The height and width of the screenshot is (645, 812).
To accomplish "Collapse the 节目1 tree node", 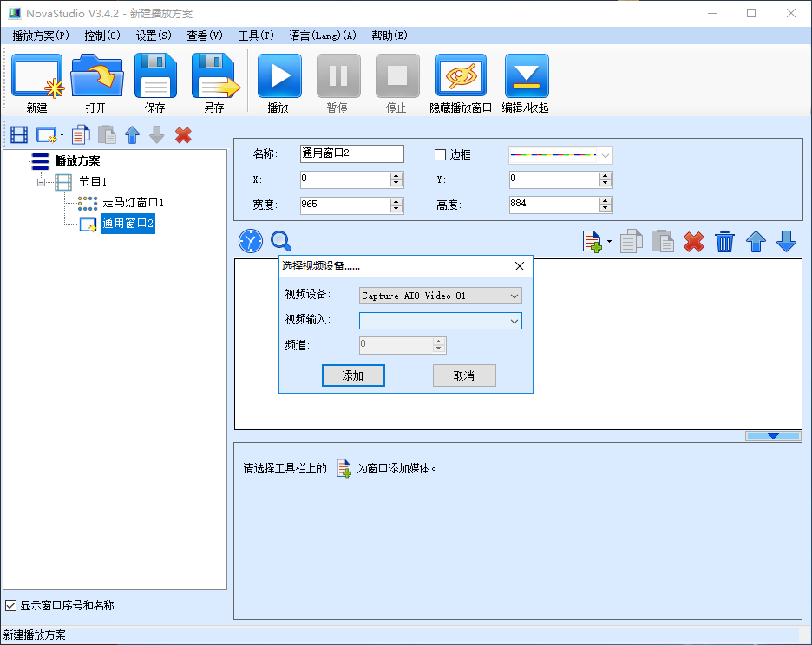I will pos(41,182).
